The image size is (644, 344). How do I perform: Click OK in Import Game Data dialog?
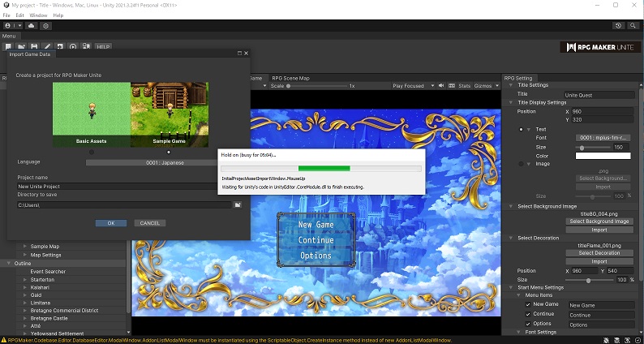(x=111, y=223)
